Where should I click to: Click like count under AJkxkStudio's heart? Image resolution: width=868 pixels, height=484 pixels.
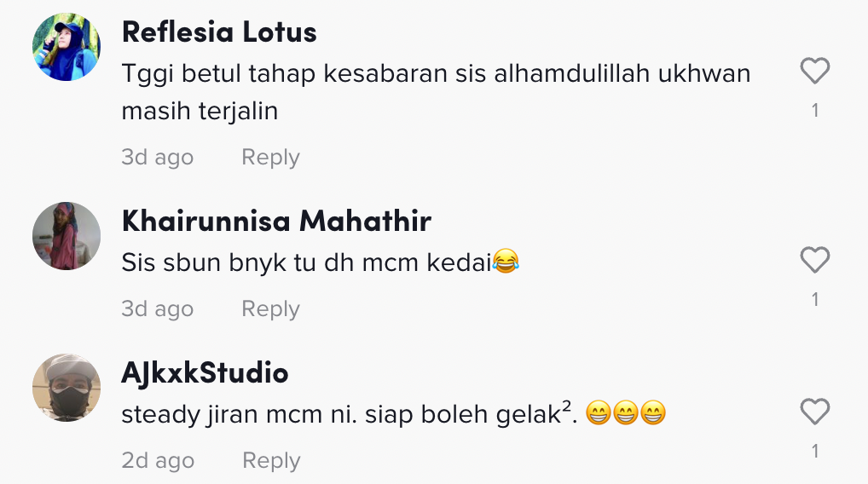click(x=815, y=452)
